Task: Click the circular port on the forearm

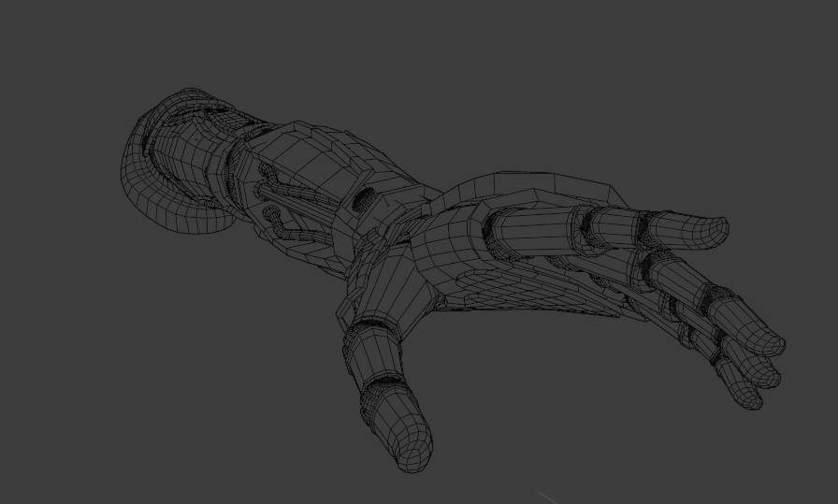Action: pos(363,198)
